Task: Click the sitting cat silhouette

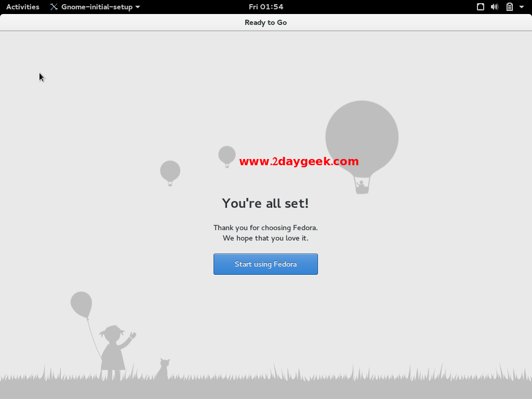Action: 163,370
